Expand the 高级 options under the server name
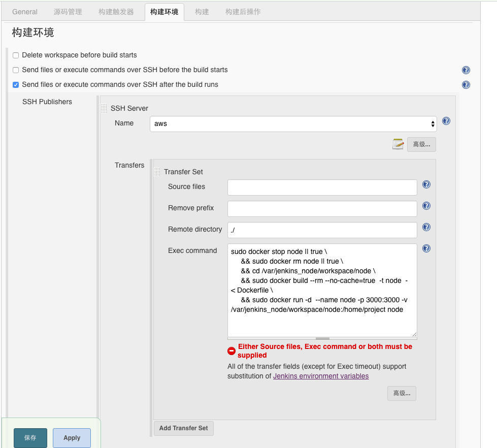The width and height of the screenshot is (497, 448). tap(421, 145)
